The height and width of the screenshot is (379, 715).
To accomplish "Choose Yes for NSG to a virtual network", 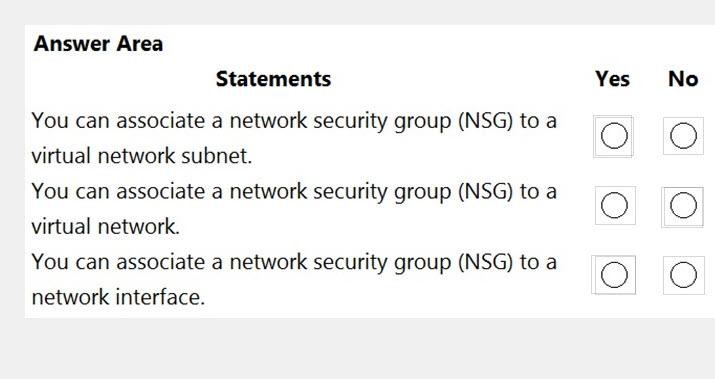I will tap(614, 205).
